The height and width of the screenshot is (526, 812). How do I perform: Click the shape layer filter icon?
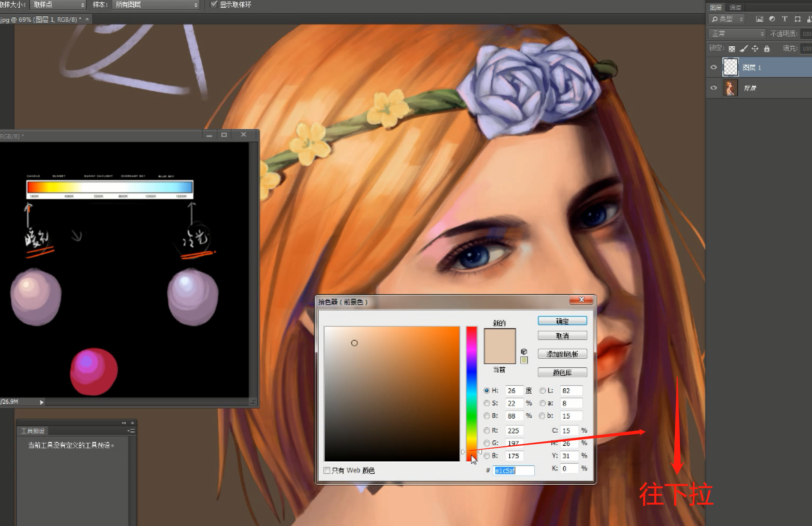click(x=797, y=19)
